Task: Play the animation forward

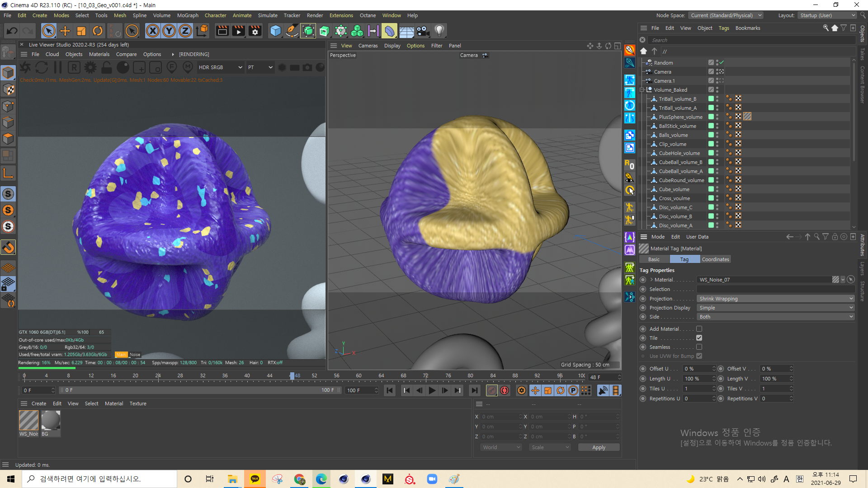Action: (432, 390)
